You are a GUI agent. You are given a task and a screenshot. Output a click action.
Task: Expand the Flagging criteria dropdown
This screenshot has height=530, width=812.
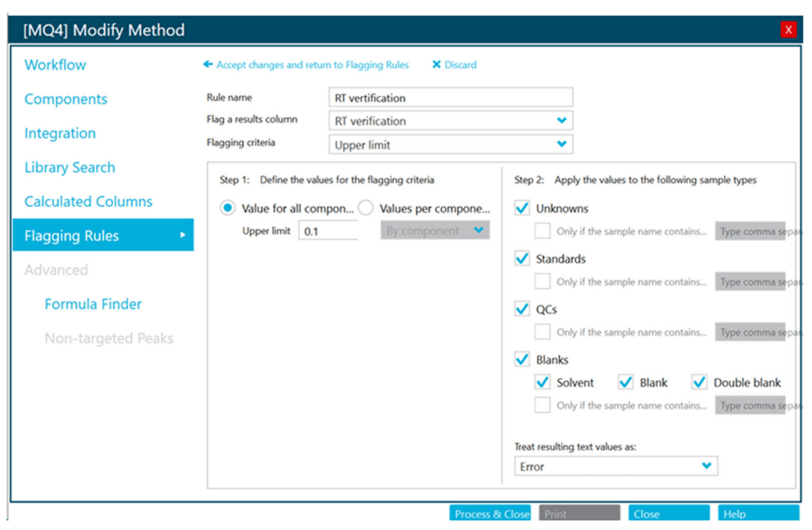(x=561, y=144)
